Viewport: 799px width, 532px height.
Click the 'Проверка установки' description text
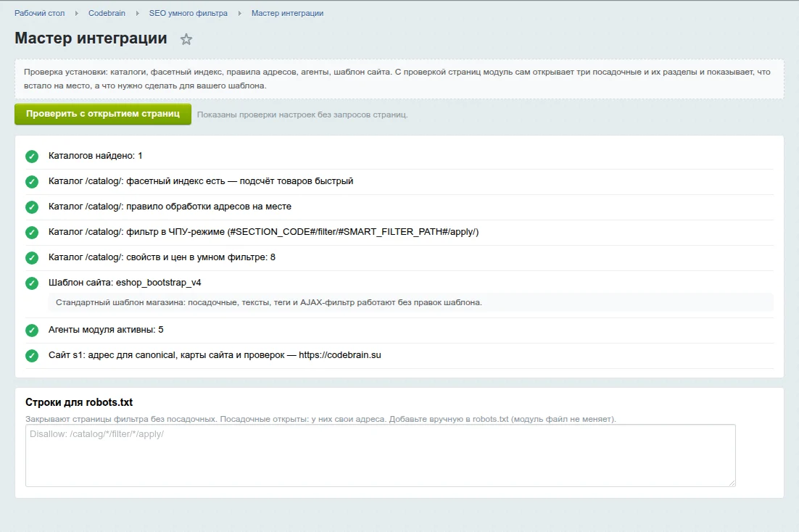397,79
